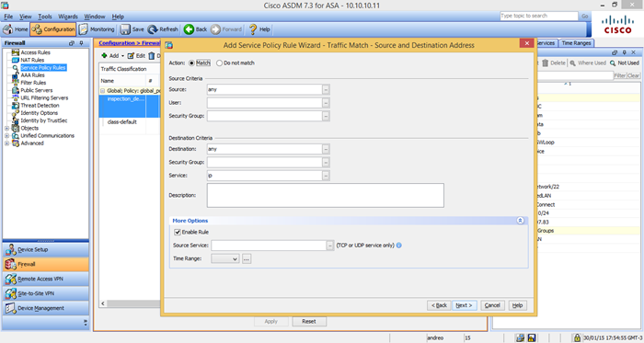Browse services with Service ellipsis button

(x=326, y=176)
